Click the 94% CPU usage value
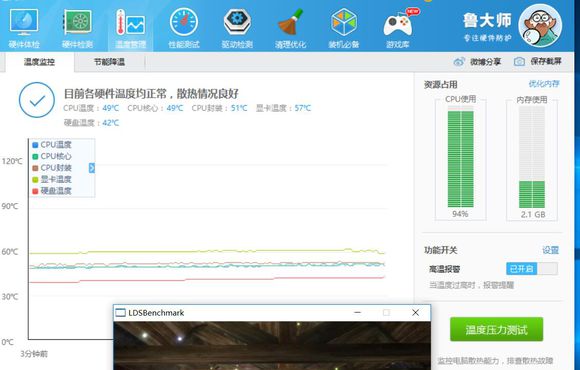 [460, 214]
